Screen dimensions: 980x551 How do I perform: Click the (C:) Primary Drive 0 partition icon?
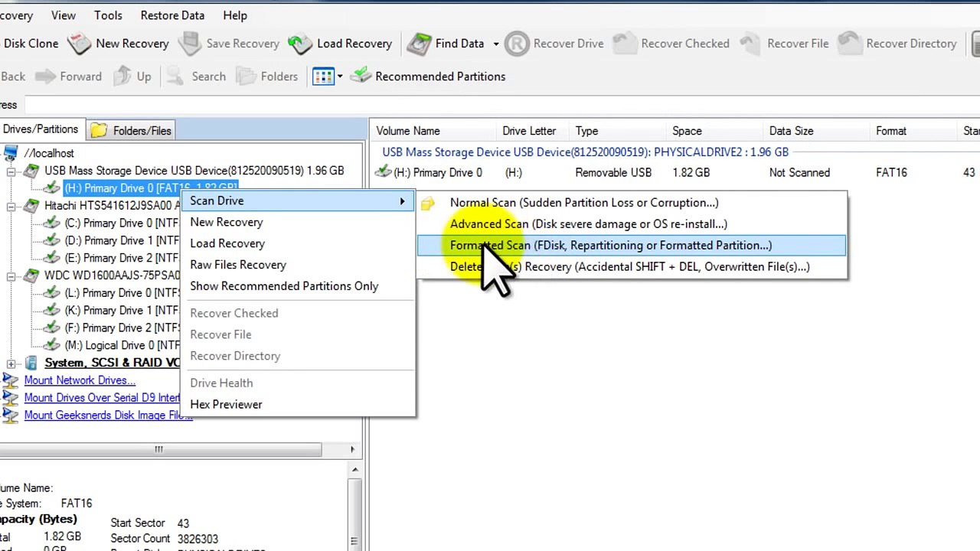[51, 223]
